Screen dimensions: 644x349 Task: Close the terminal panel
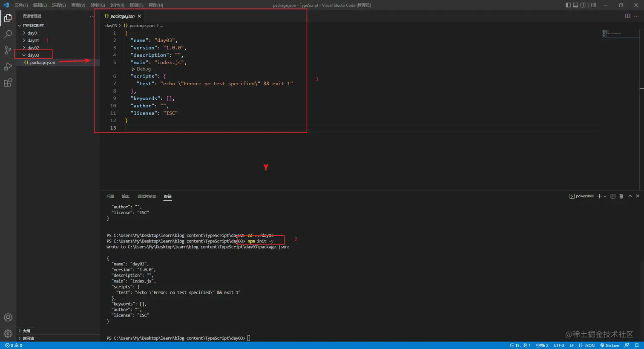coord(638,196)
